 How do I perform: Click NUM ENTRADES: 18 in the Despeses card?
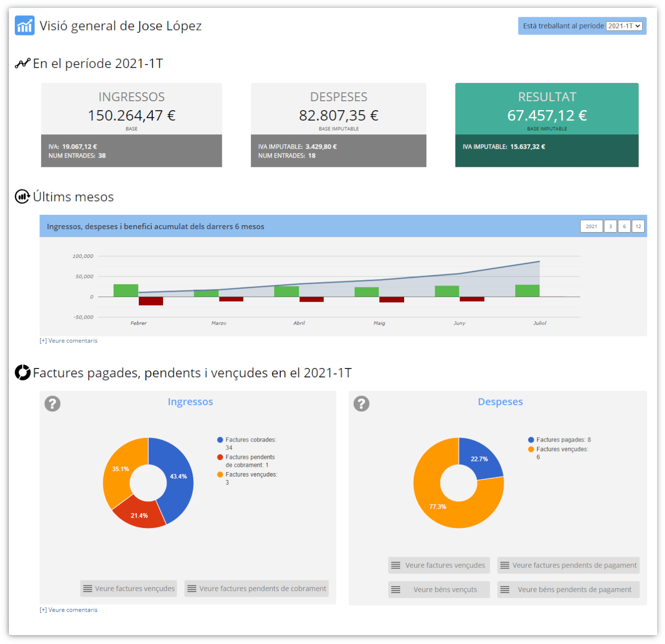tap(287, 156)
